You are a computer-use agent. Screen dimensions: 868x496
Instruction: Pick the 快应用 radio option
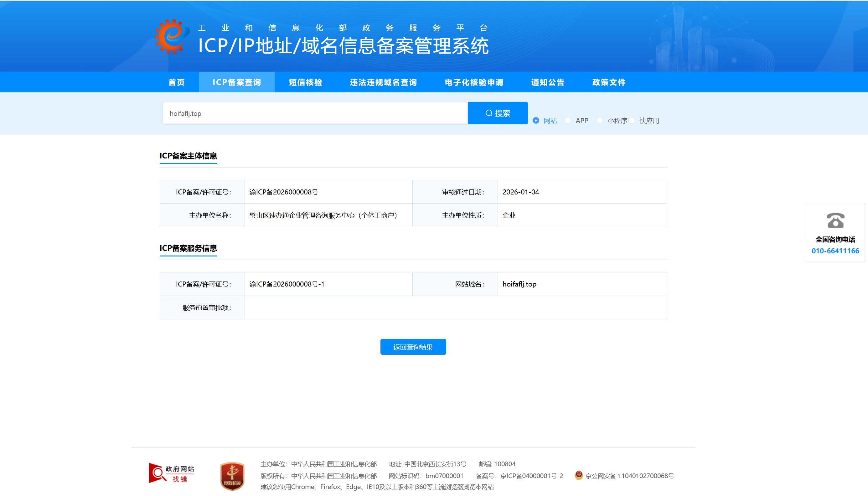click(632, 121)
